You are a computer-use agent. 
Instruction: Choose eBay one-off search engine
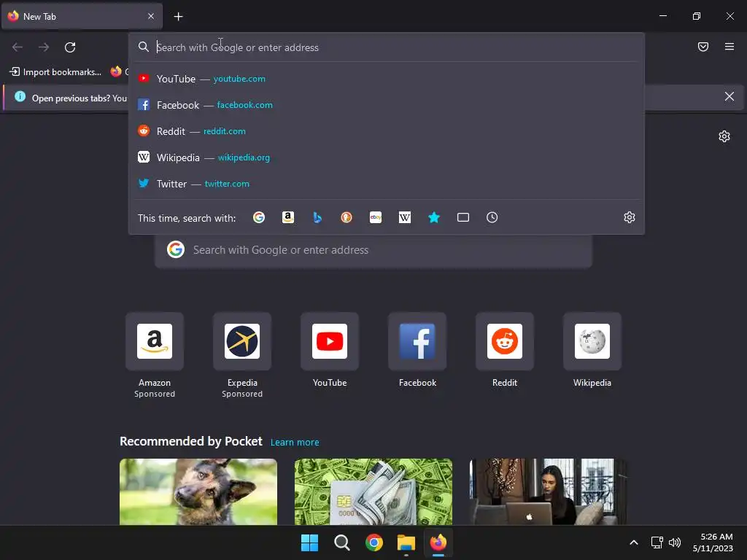(376, 217)
